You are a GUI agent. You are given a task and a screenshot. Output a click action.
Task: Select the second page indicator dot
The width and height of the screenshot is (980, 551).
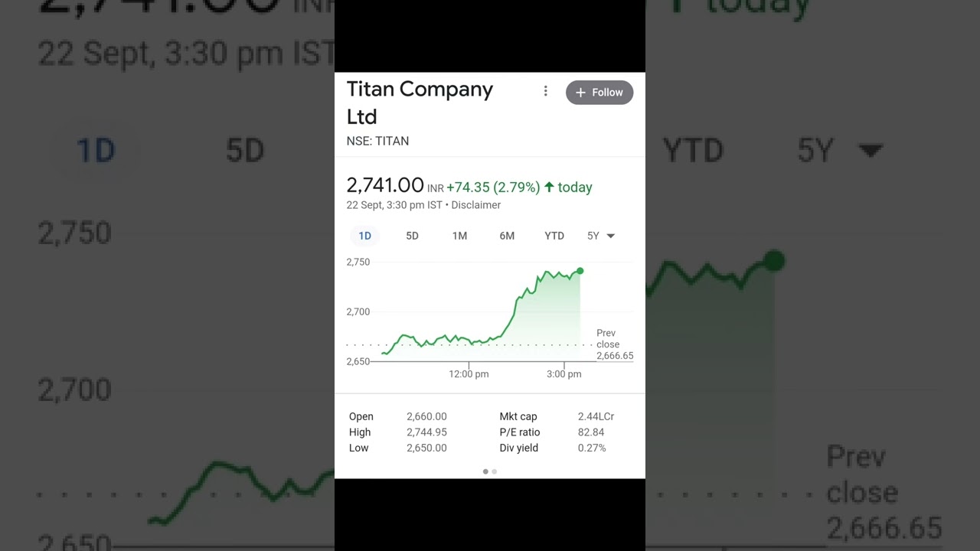coord(495,471)
